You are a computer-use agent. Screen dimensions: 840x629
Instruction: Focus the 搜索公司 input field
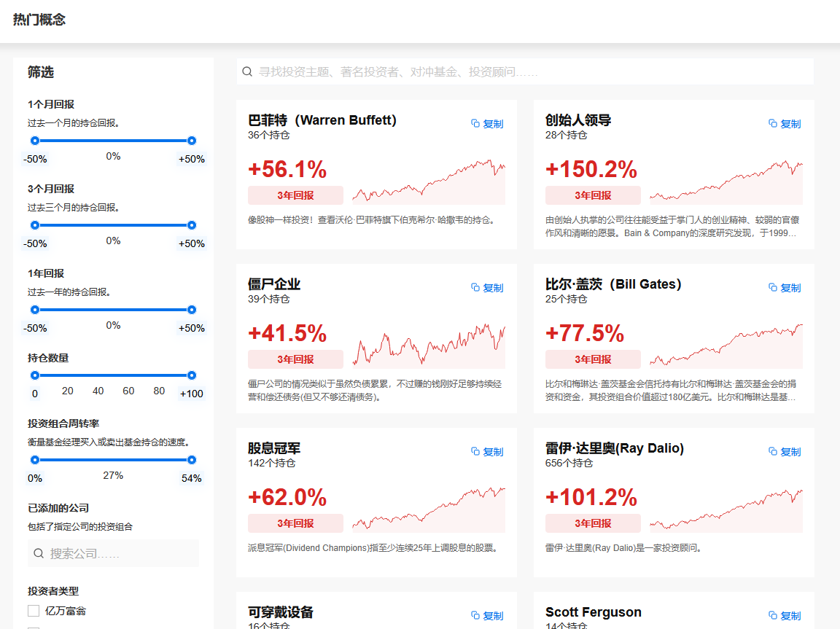tap(113, 553)
